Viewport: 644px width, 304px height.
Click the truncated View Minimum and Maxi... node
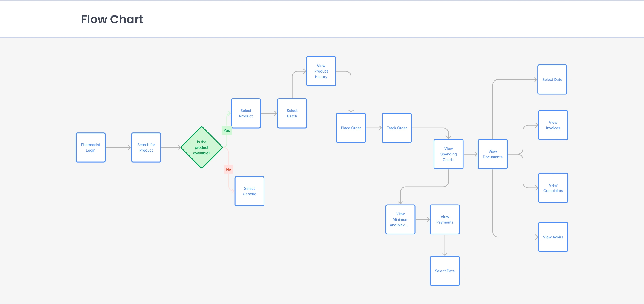click(x=400, y=220)
